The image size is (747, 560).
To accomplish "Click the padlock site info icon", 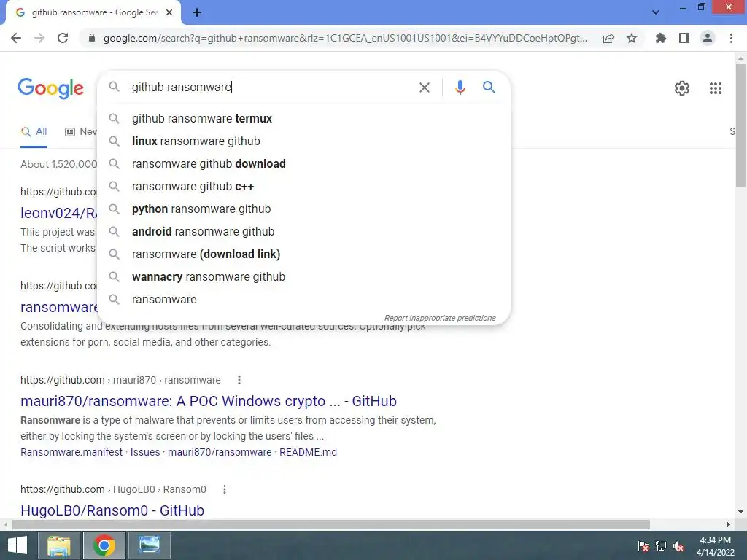I will coord(92,38).
